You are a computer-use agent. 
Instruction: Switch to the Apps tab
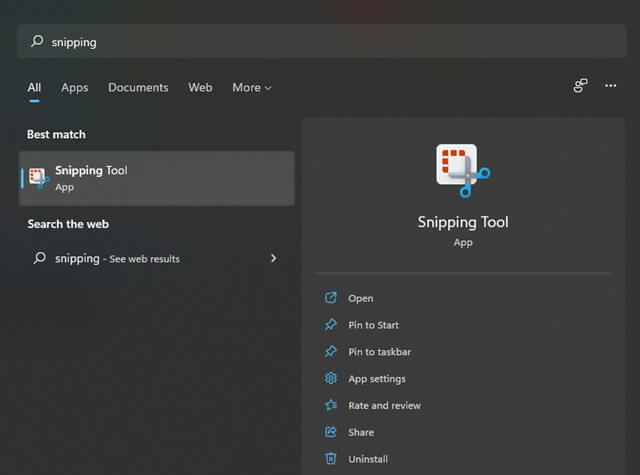point(75,88)
